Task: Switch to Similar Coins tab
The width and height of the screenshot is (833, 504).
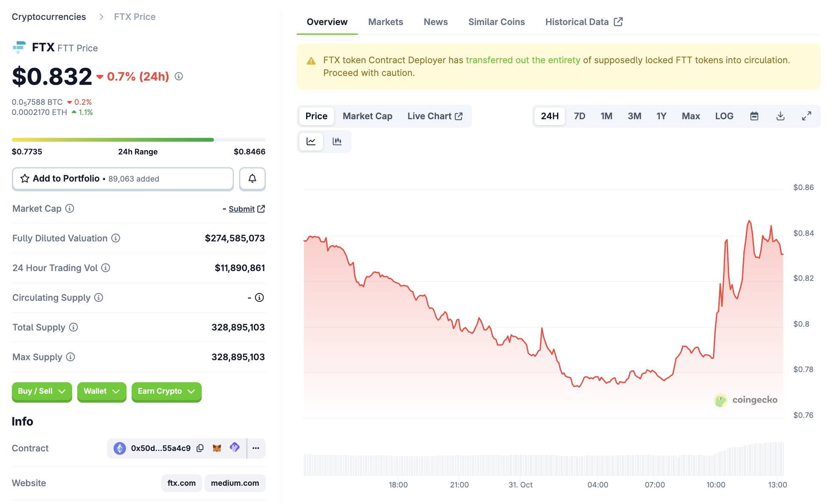Action: click(x=496, y=22)
